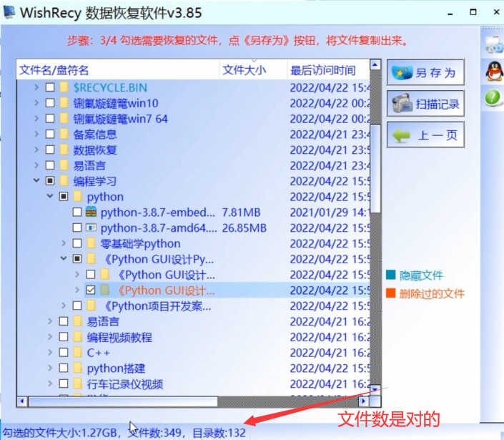Click the QQ penguin icon in sidebar

494,72
